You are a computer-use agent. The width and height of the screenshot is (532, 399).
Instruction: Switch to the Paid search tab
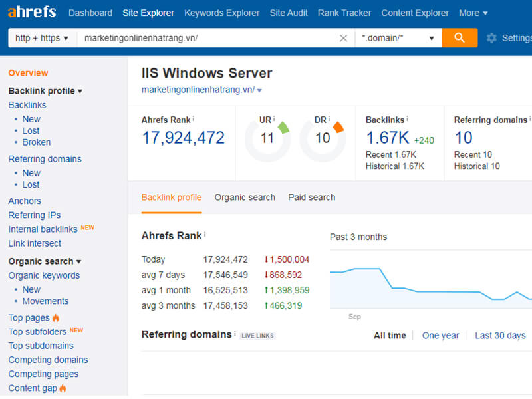point(311,198)
